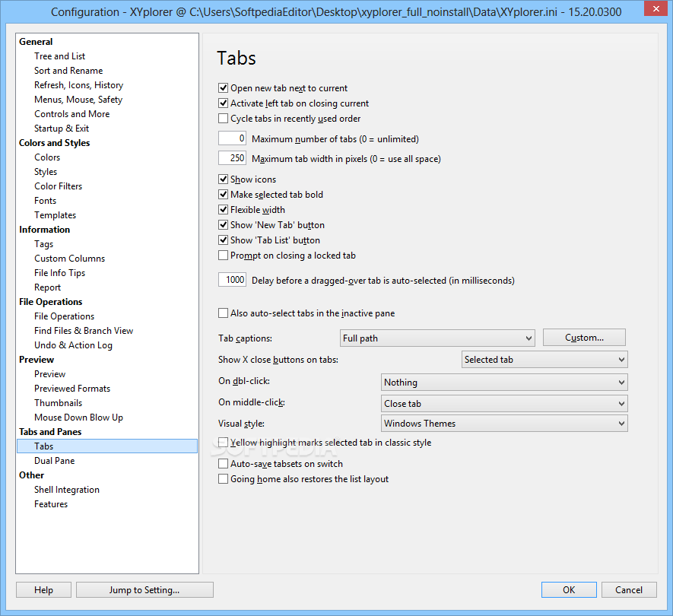Select 'Templates' category

click(x=55, y=215)
